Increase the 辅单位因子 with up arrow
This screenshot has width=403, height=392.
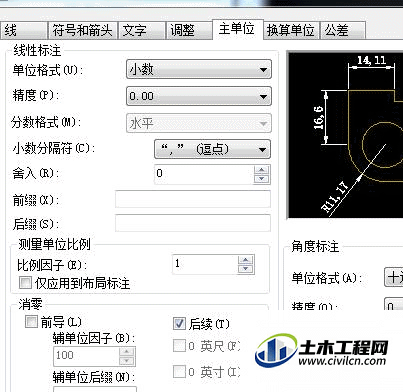pos(127,352)
